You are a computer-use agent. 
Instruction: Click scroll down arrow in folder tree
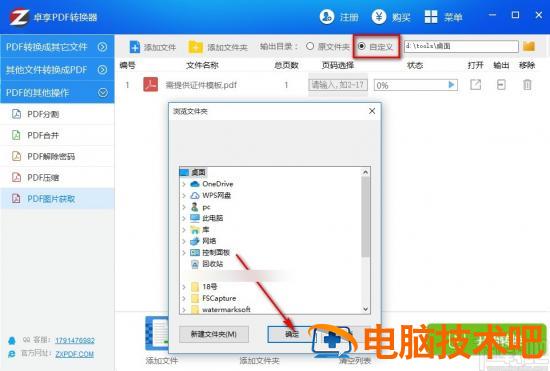[x=365, y=309]
